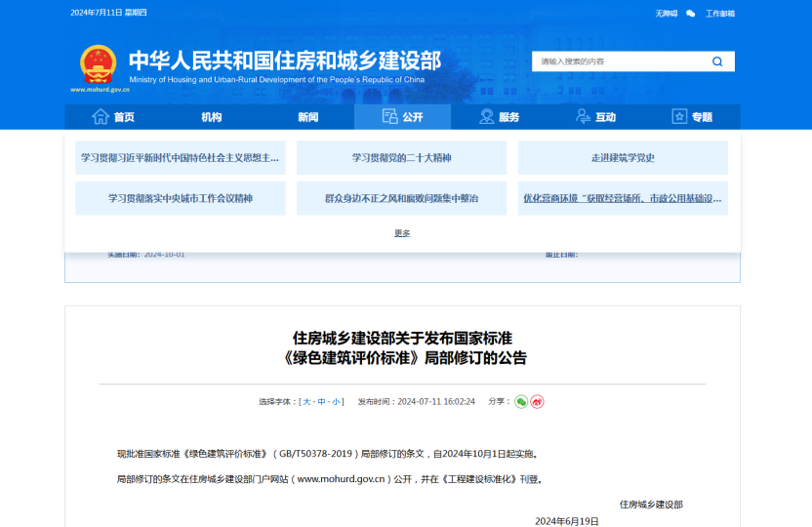This screenshot has height=527, width=812.
Task: Share article via green WeChat icon
Action: point(521,401)
